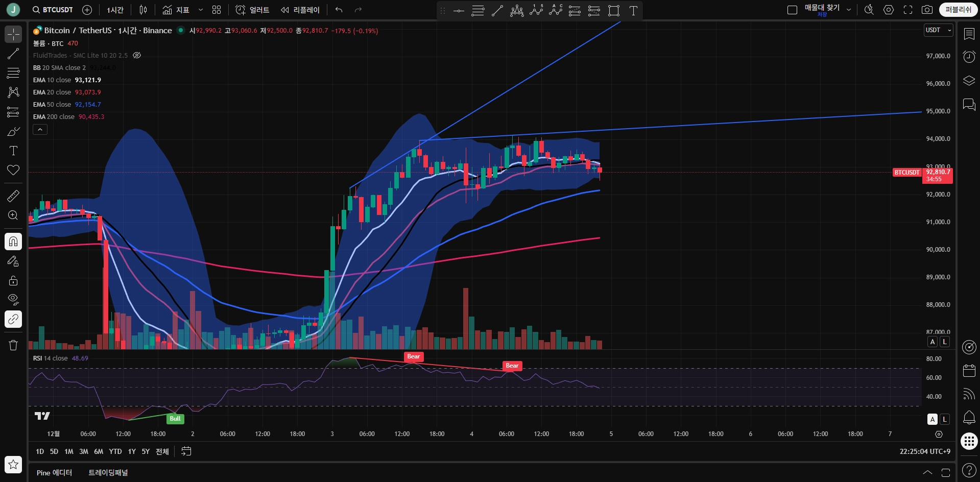980x482 pixels.
Task: Open the 지표 indicators dialog
Action: click(176, 10)
